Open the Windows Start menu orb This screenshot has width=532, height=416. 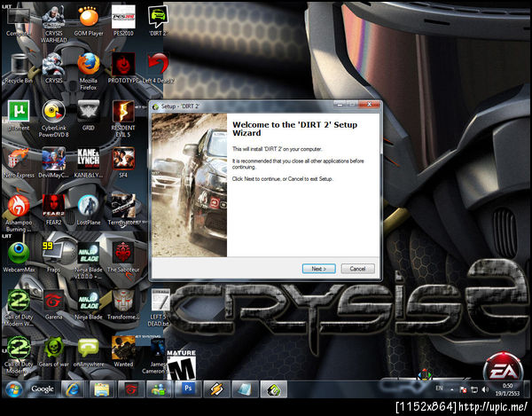click(13, 389)
